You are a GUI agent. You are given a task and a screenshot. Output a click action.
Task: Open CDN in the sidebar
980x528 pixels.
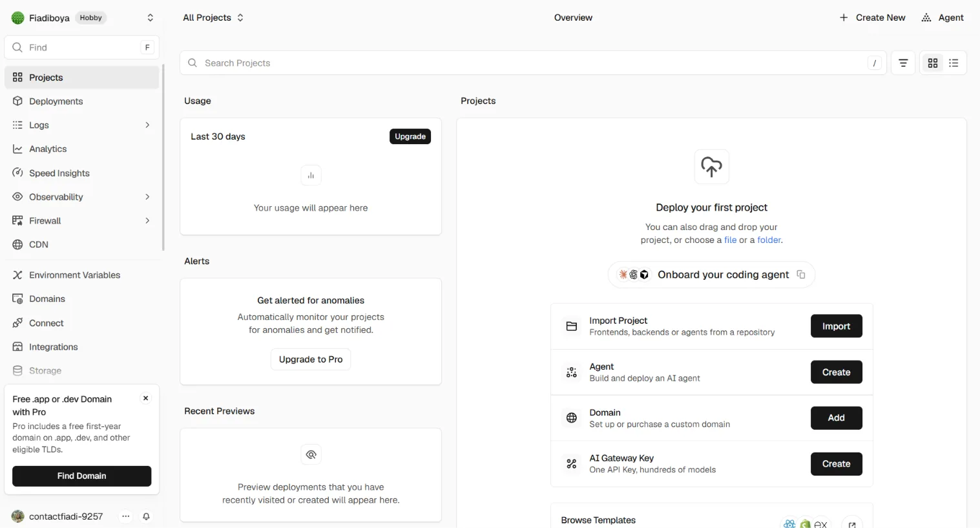(81, 245)
